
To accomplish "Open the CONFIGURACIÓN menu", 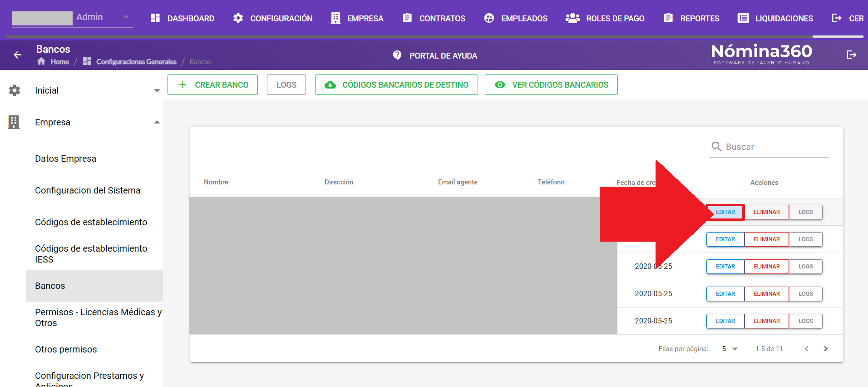I will pos(273,18).
